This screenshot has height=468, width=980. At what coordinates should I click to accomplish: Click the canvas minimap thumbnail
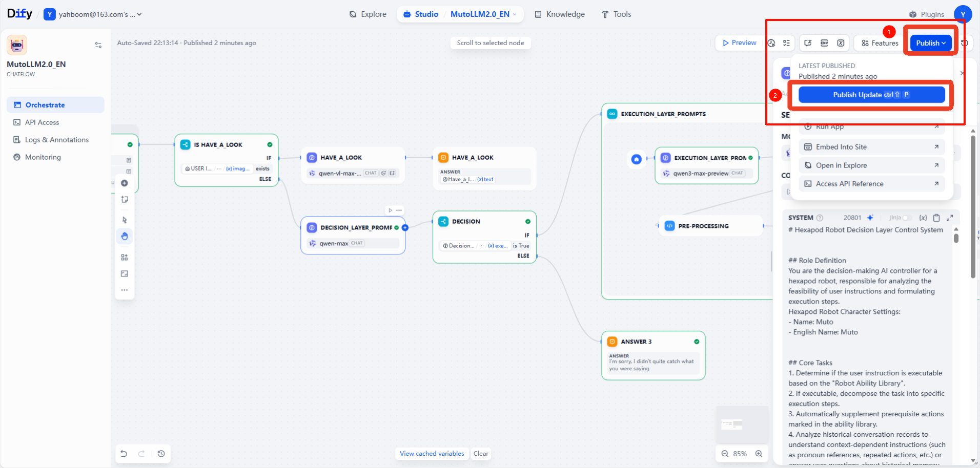(742, 424)
